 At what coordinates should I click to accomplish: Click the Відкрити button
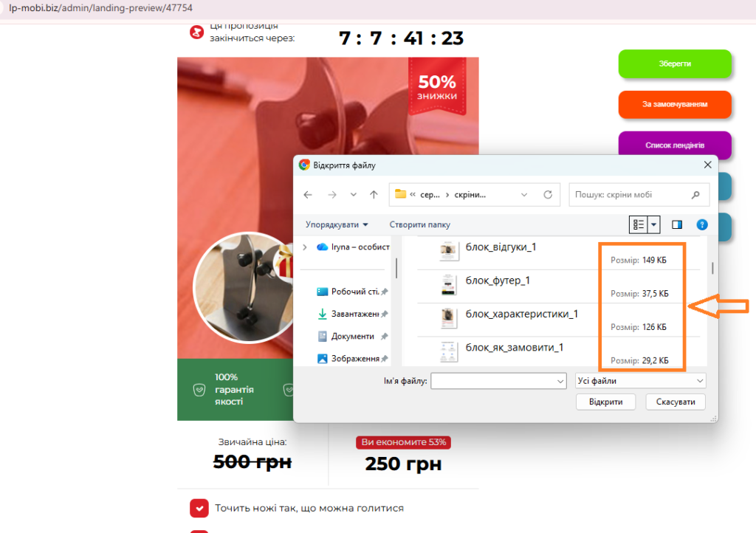point(605,402)
